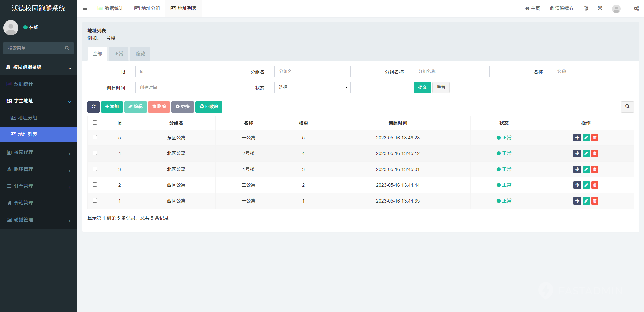
Task: Focus the 名称 input field
Action: tap(591, 71)
